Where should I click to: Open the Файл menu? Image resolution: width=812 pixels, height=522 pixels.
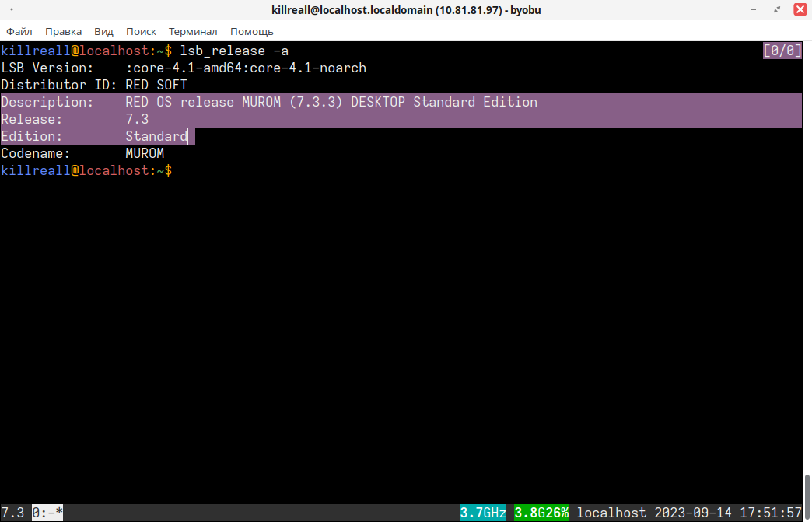(x=19, y=32)
